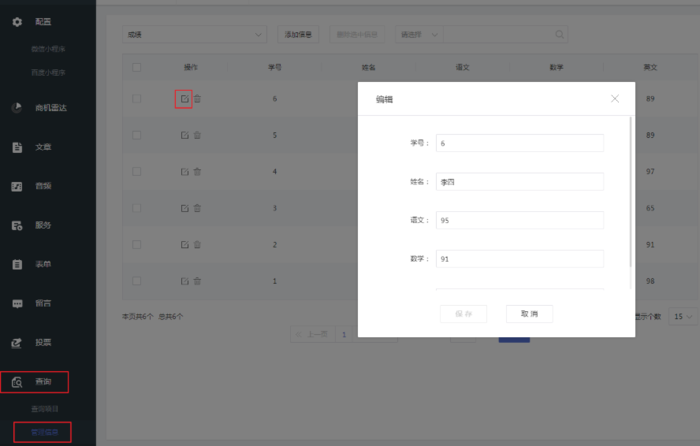Open the 配置 gear icon in sidebar

pyautogui.click(x=17, y=22)
